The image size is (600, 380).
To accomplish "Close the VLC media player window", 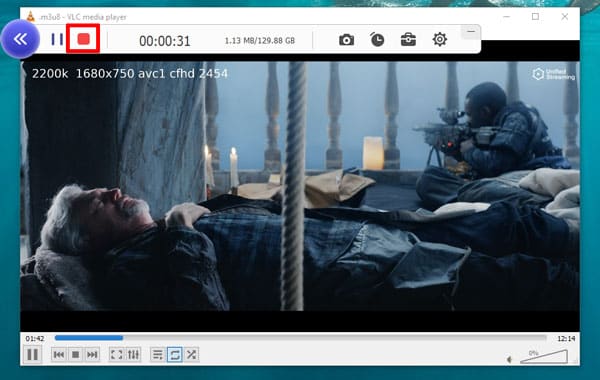I will pos(565,16).
